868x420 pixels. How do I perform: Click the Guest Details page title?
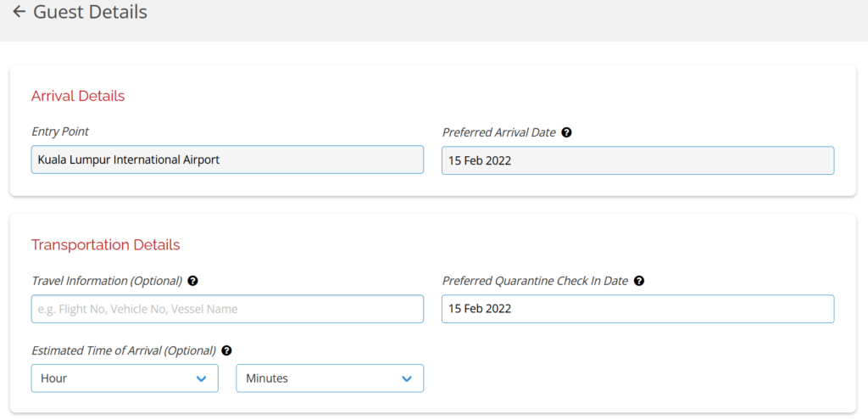[90, 13]
